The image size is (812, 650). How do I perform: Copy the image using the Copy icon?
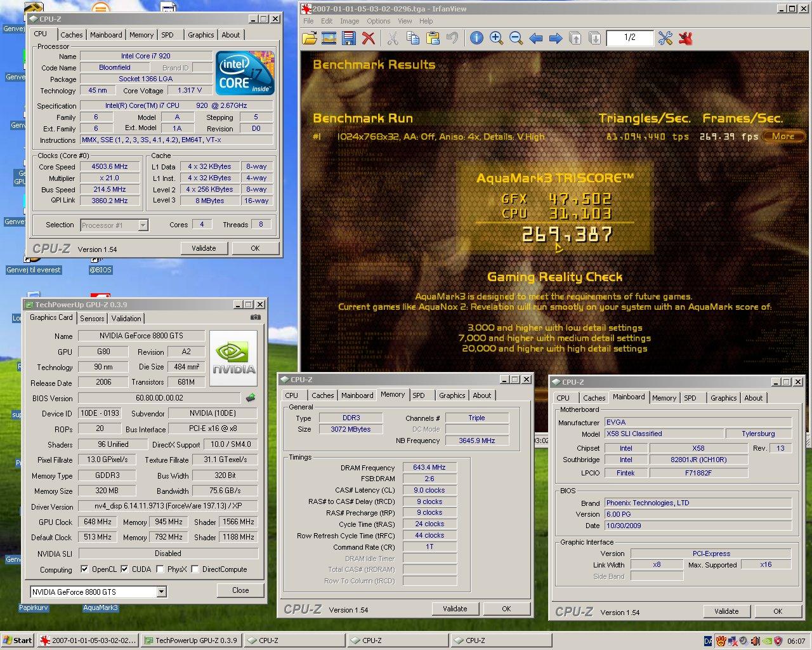pyautogui.click(x=413, y=38)
